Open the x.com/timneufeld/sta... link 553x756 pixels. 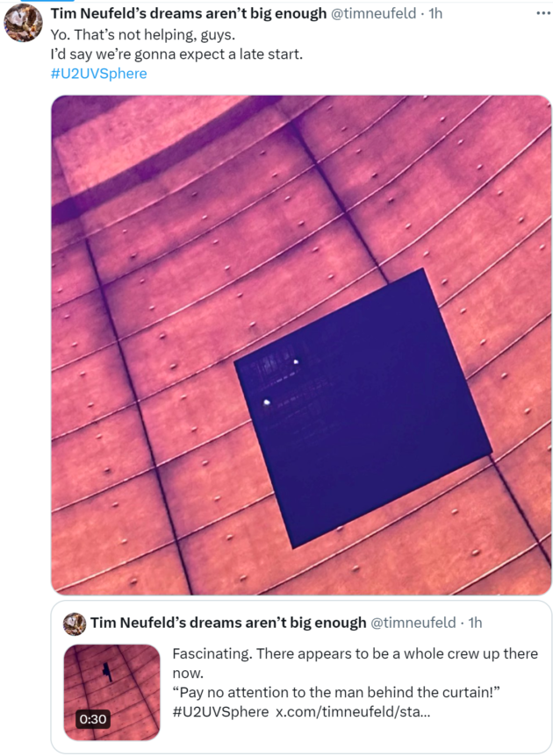pos(352,711)
